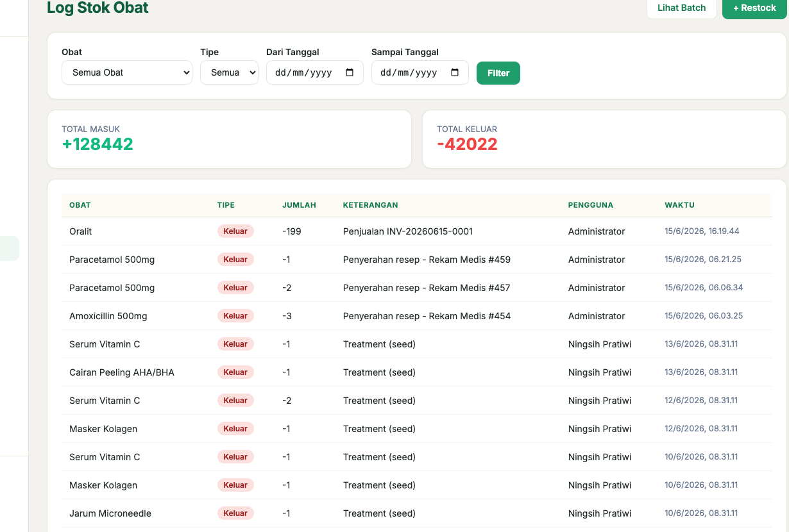Click the TOTAL MASUK value +128442
The width and height of the screenshot is (789, 532).
(x=98, y=144)
